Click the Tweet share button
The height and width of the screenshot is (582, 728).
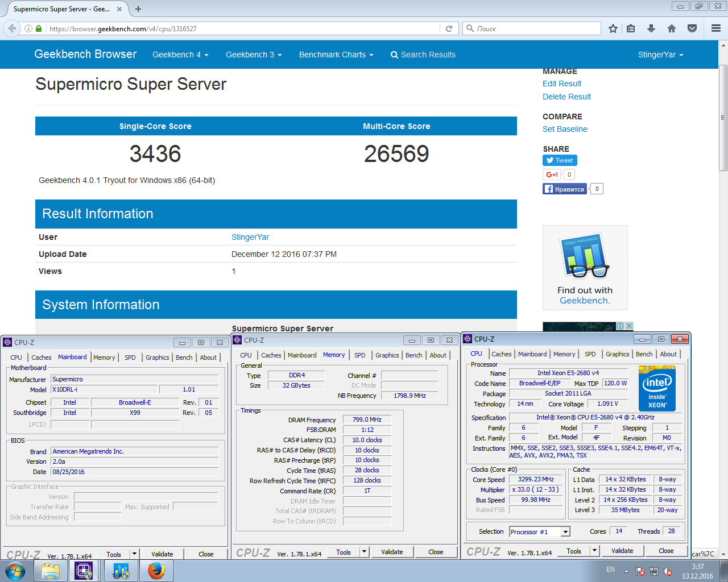click(x=560, y=160)
